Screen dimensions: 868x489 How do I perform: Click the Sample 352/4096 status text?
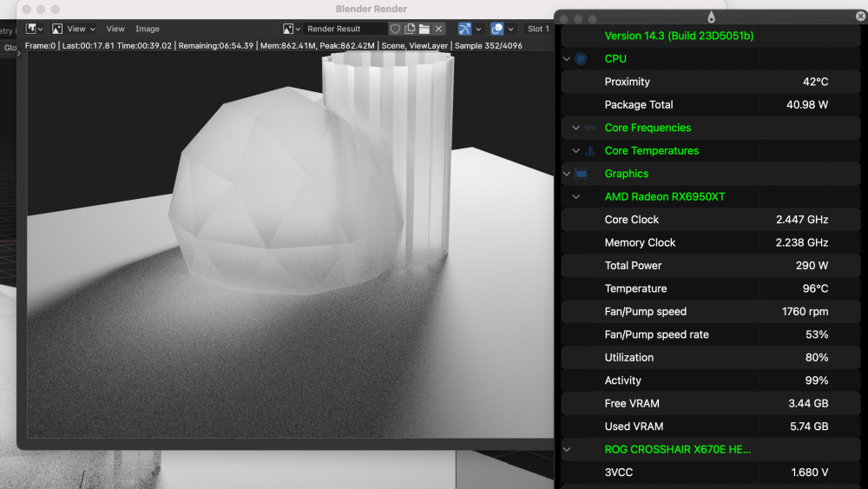pyautogui.click(x=488, y=45)
